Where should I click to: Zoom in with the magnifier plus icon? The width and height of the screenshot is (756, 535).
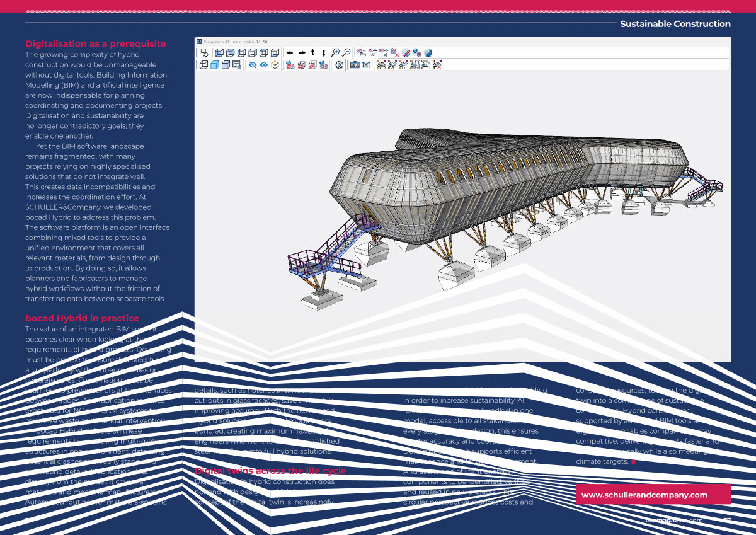click(x=335, y=53)
